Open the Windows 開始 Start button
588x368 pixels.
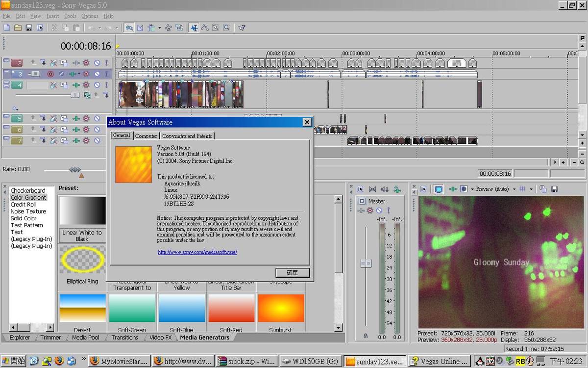point(13,361)
